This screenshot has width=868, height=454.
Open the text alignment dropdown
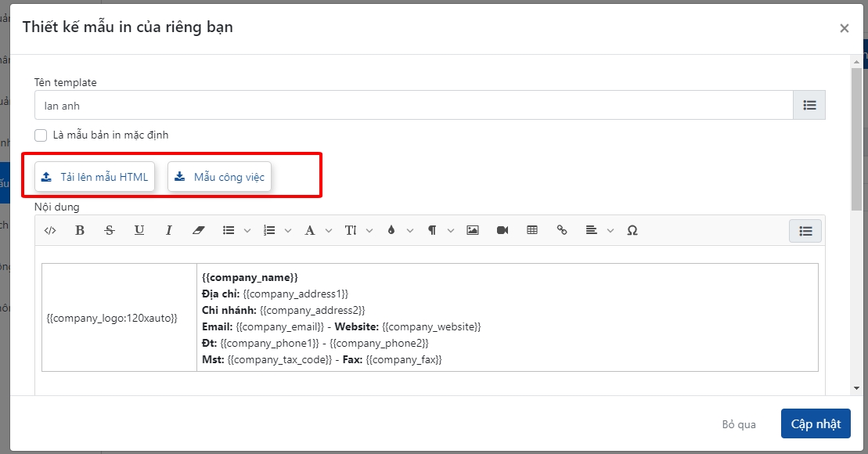(x=610, y=231)
